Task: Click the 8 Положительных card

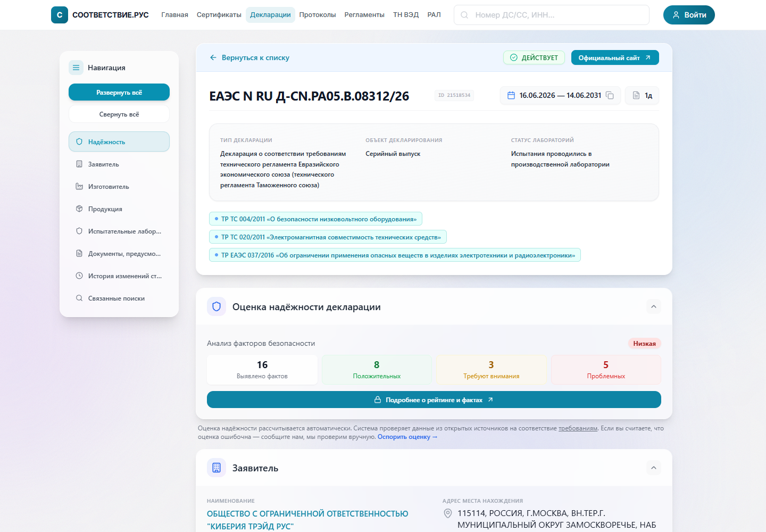Action: pyautogui.click(x=377, y=370)
